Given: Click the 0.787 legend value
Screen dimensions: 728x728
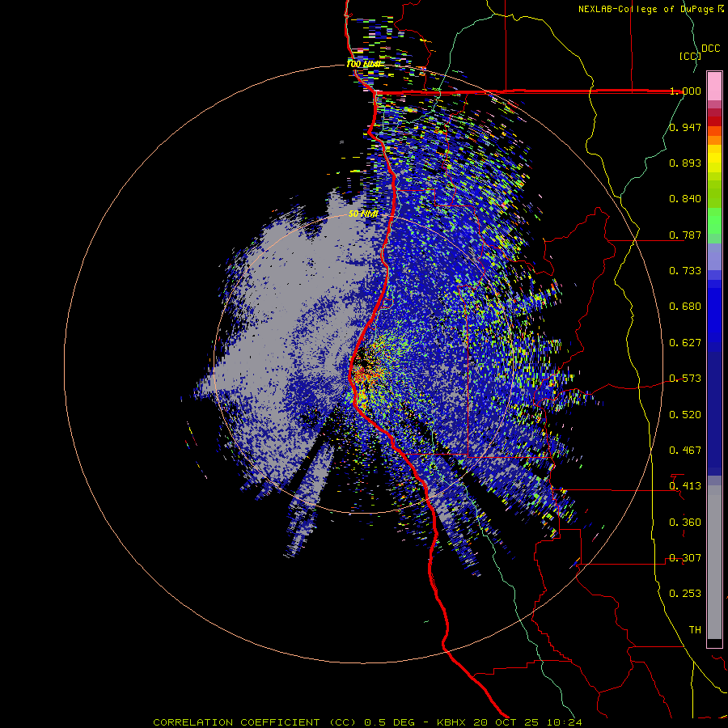Looking at the screenshot, I should (685, 235).
